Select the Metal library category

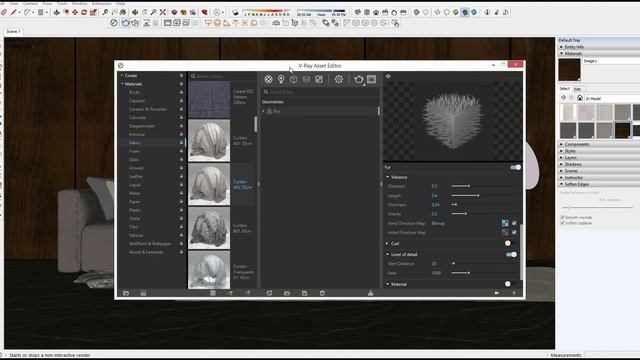(134, 193)
